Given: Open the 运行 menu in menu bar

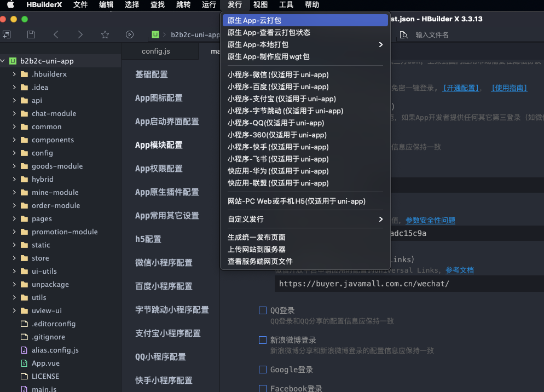Looking at the screenshot, I should 209,4.
